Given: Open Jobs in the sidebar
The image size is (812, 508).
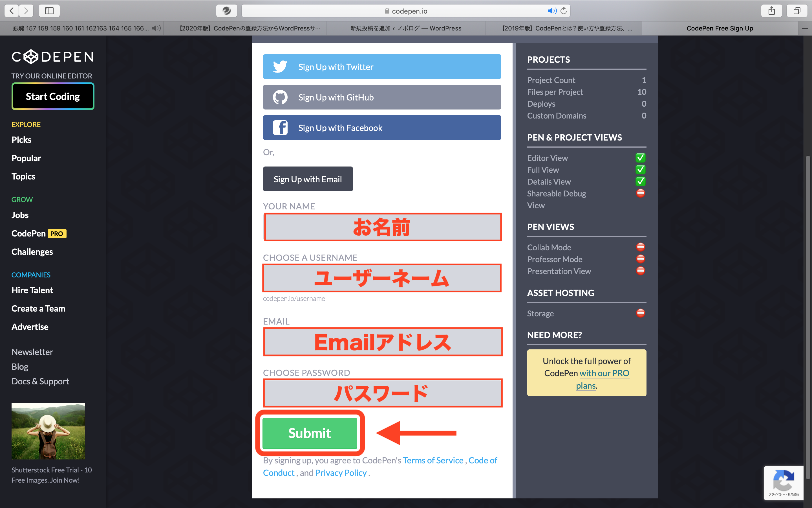Looking at the screenshot, I should point(20,215).
